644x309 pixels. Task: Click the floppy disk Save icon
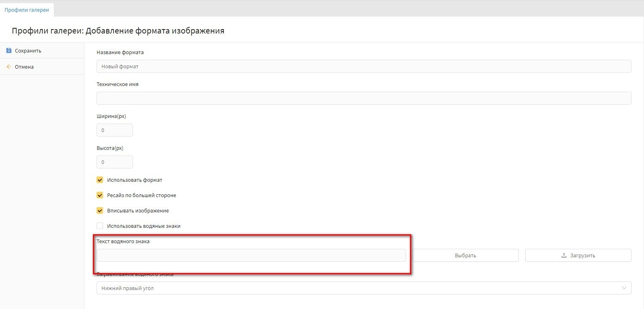click(x=9, y=50)
